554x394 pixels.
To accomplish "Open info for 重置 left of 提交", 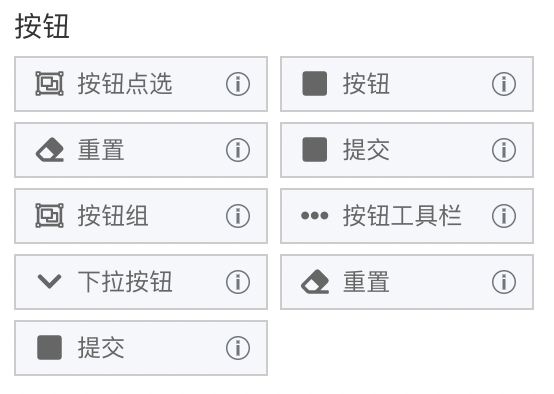I will click(x=238, y=150).
